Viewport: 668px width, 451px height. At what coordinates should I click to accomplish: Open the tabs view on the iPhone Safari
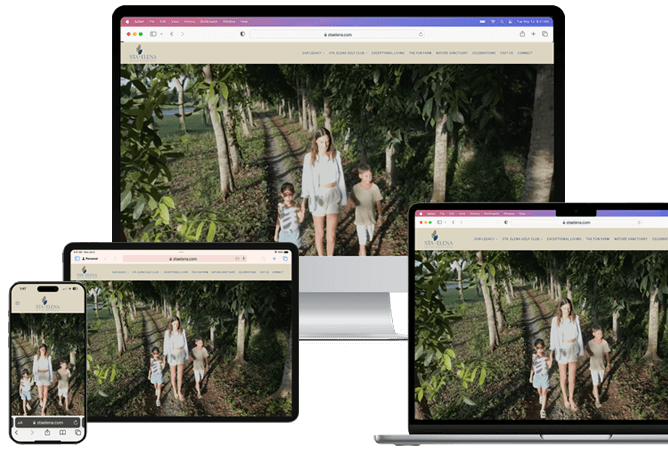click(78, 433)
